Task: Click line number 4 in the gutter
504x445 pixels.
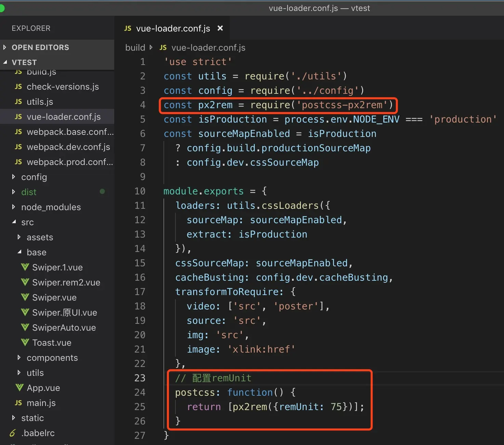Action: tap(143, 105)
